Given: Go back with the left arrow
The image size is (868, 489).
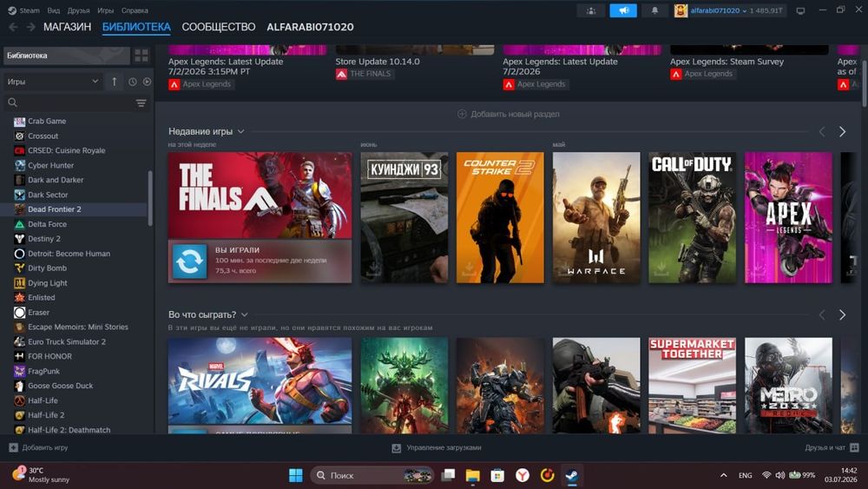Looking at the screenshot, I should tap(13, 27).
